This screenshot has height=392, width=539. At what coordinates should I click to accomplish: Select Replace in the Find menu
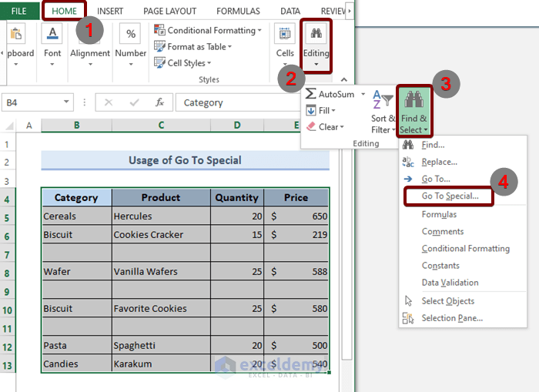tap(439, 162)
